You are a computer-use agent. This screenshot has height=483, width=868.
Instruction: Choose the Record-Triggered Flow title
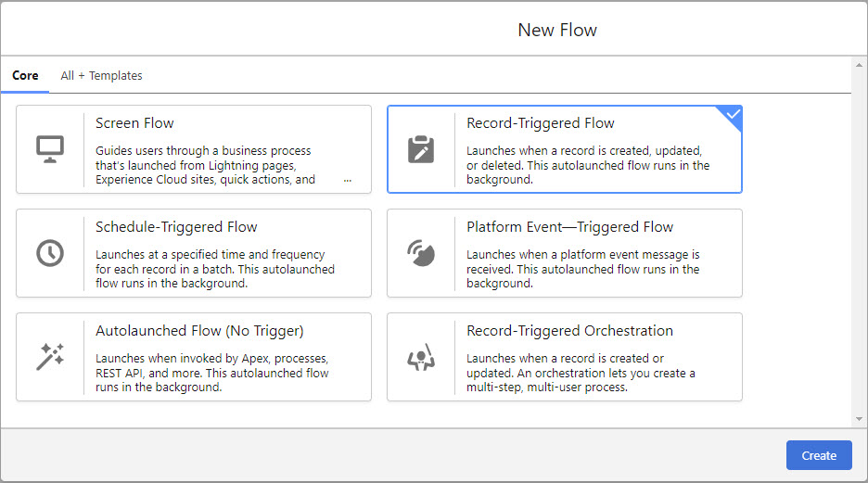tap(541, 122)
